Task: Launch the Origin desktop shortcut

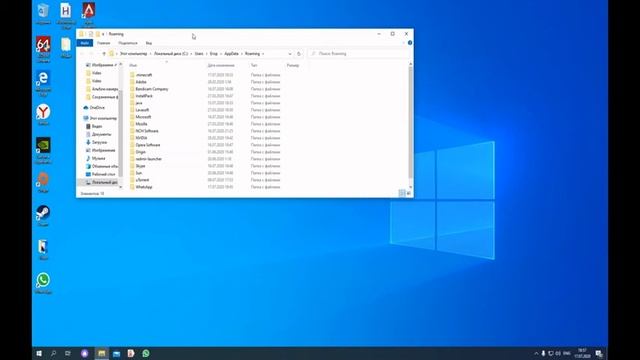Action: tap(43, 182)
